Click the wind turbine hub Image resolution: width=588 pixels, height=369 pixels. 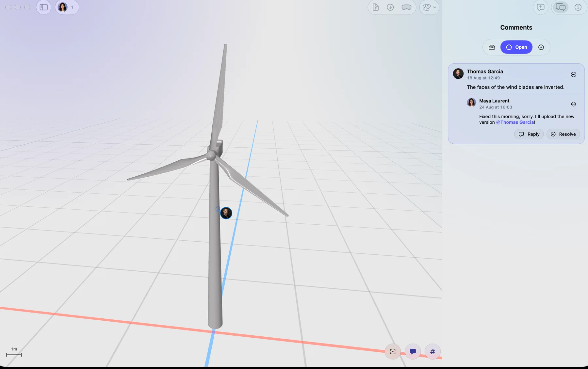[x=211, y=155]
